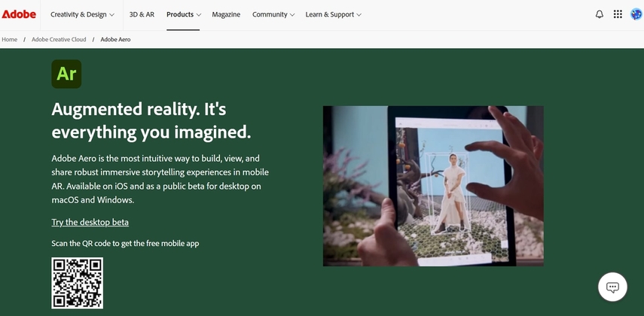
Task: Click the Adobe logo
Action: coord(19,14)
